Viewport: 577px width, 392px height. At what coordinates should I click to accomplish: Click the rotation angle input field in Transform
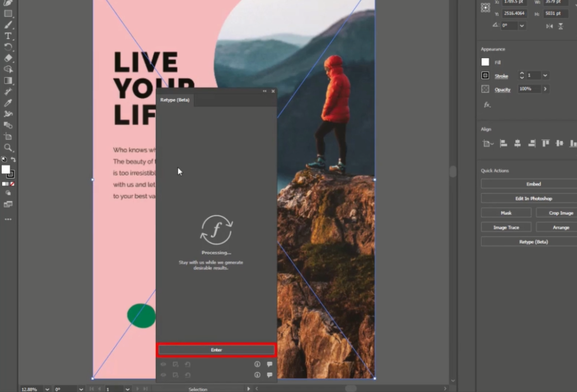[509, 26]
